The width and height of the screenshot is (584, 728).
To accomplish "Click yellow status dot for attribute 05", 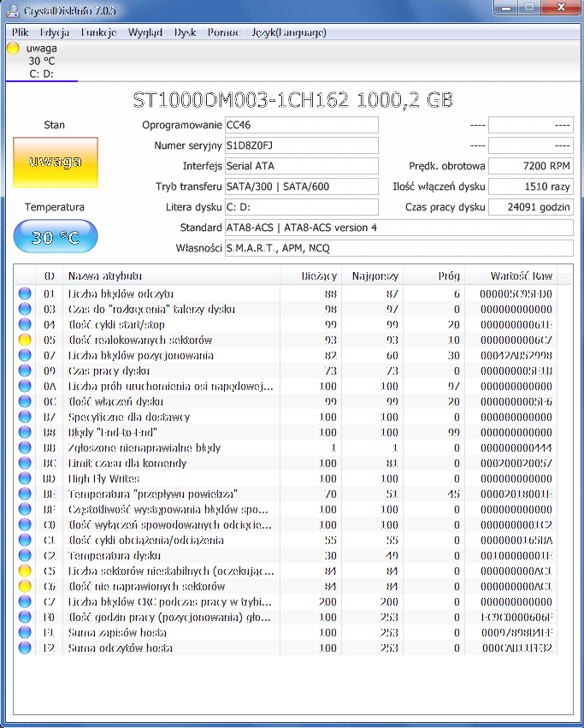I will tap(25, 340).
